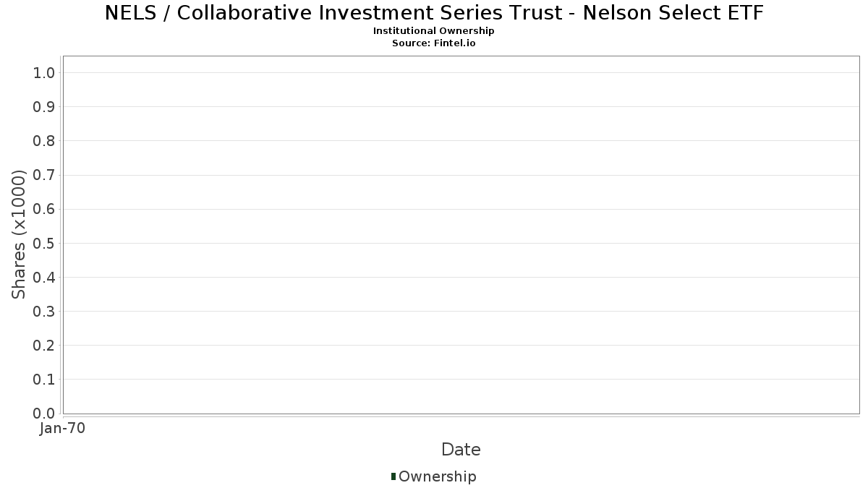Select the Institutional Ownership subtitle
Screen dimensions: 868x488
(434, 31)
